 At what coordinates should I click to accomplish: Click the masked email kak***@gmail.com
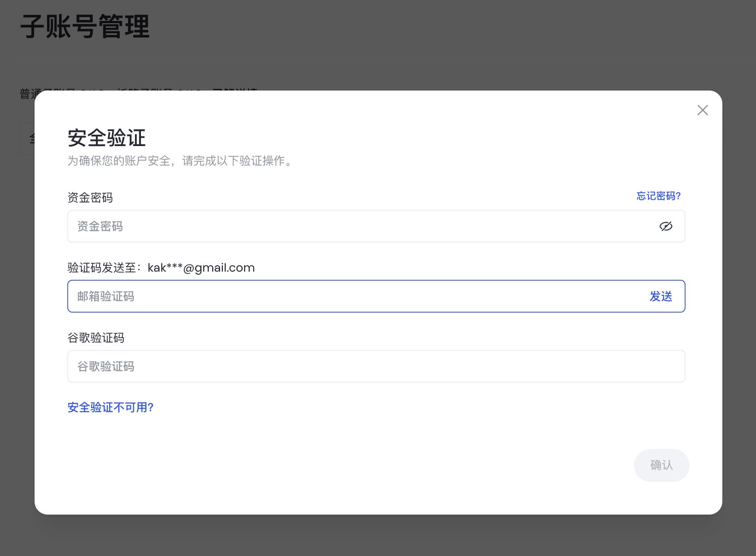pos(201,268)
